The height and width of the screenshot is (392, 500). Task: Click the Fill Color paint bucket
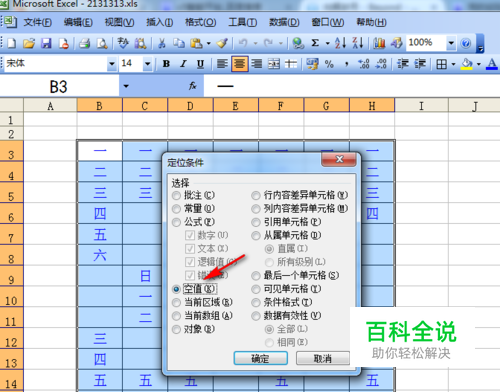467,64
